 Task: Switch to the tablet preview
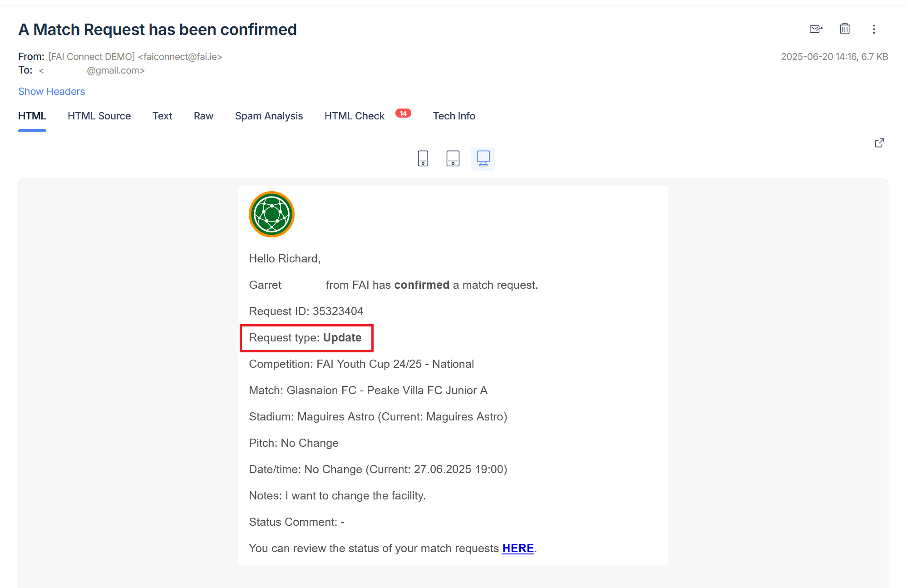453,158
